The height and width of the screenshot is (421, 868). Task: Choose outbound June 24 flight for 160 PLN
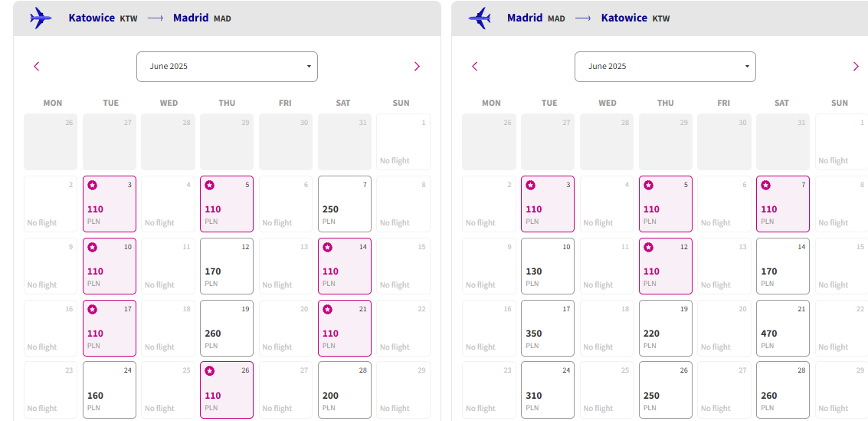(109, 390)
